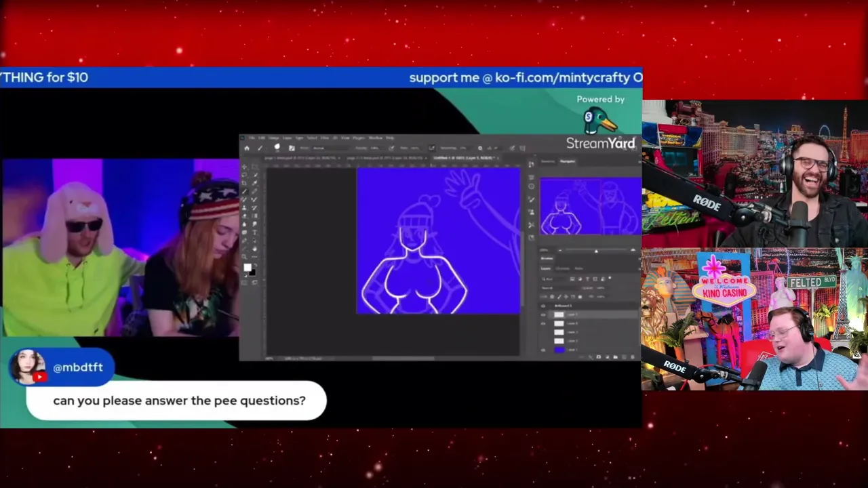Viewport: 868px width, 488px height.
Task: Select the Type tool with T icon
Action: click(x=254, y=232)
